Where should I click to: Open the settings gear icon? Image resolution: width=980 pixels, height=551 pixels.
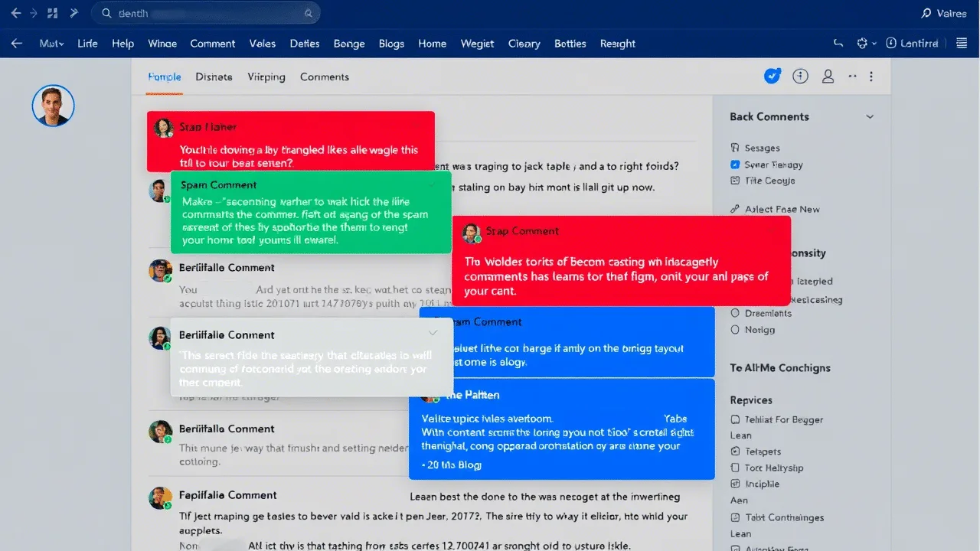click(x=863, y=44)
